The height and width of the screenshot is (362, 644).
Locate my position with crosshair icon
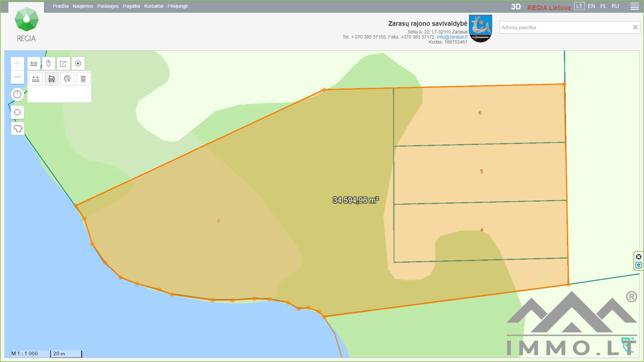tap(17, 112)
